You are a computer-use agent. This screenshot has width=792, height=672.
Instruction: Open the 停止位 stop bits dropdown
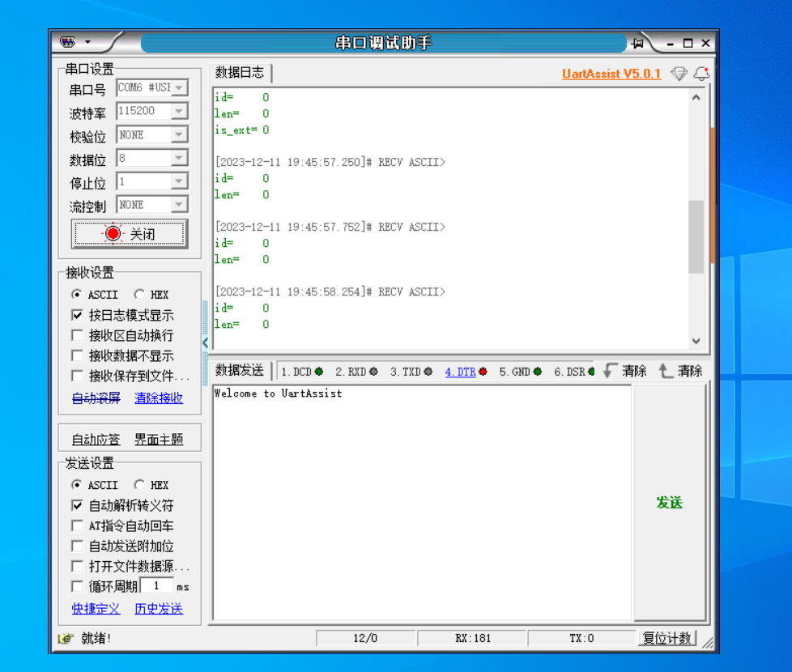click(x=179, y=181)
